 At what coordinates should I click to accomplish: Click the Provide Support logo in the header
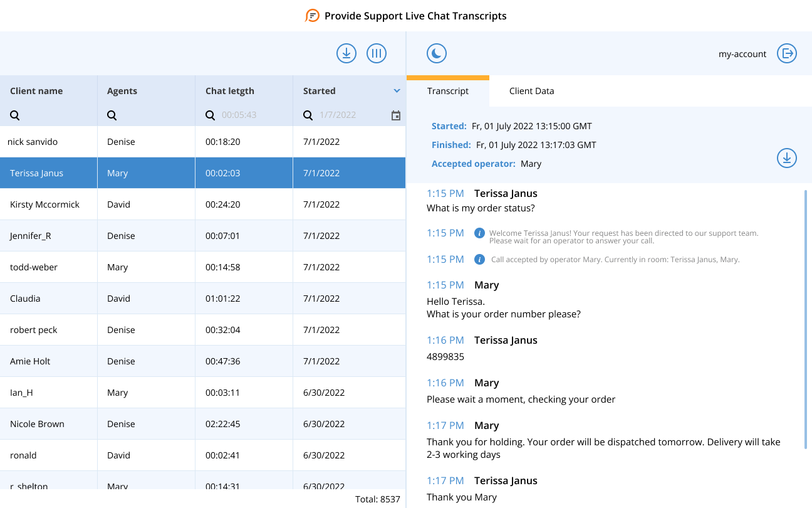click(311, 16)
